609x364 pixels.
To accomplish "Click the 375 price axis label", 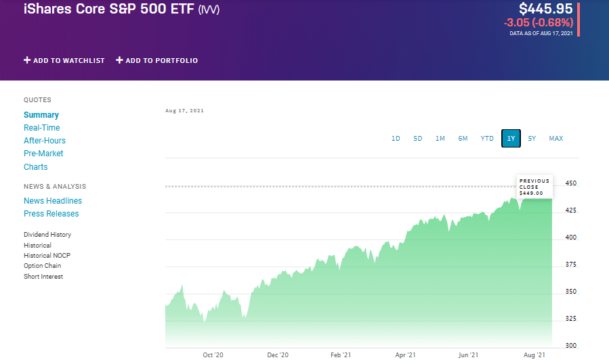I will (570, 265).
